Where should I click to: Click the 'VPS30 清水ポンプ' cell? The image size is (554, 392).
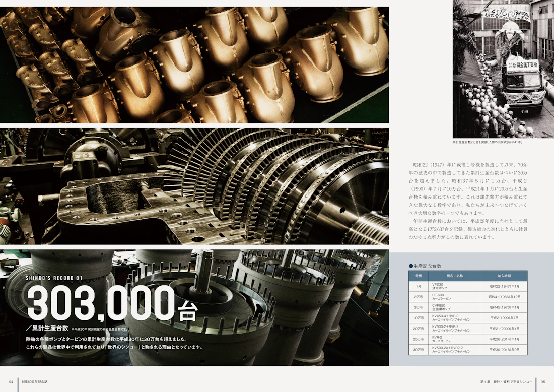(x=455, y=286)
